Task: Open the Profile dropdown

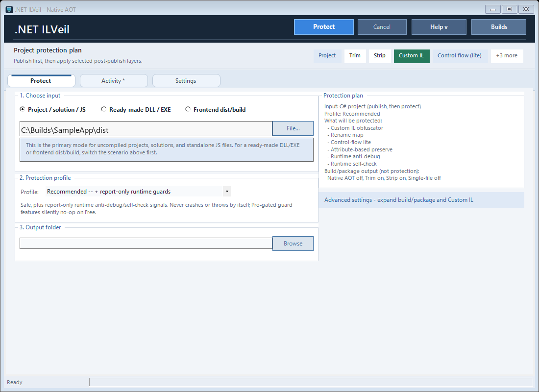Action: click(x=138, y=192)
